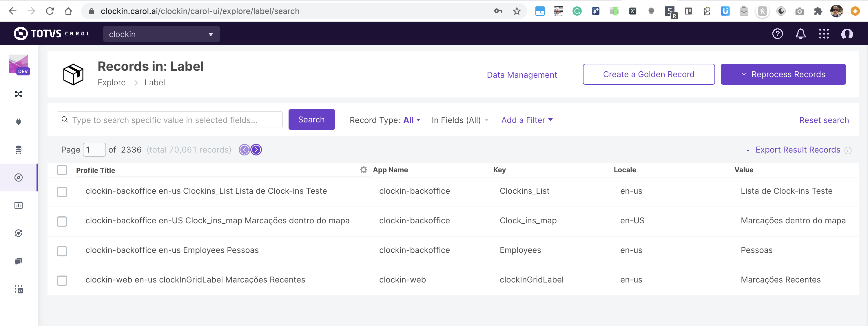Click the column settings gear icon
This screenshot has width=868, height=326.
363,170
